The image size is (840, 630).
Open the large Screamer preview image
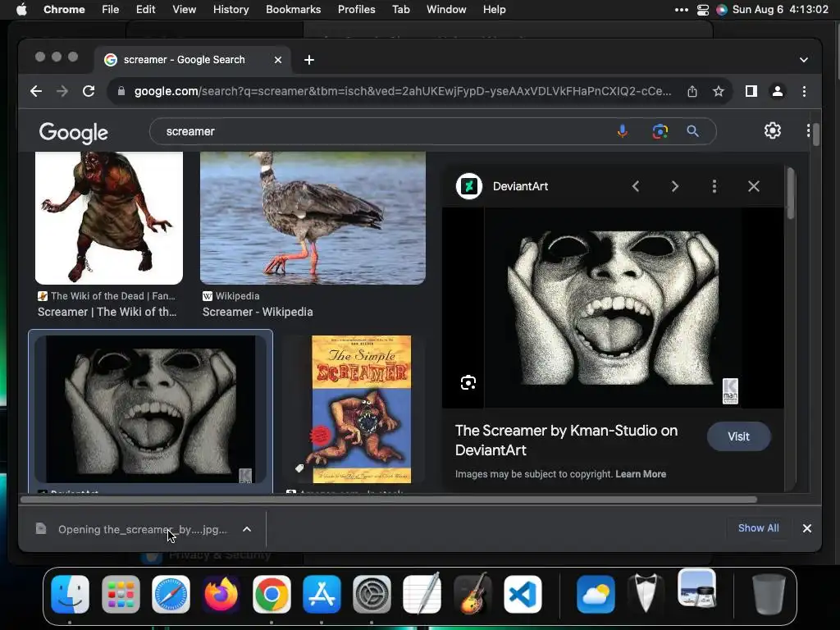pyautogui.click(x=613, y=308)
